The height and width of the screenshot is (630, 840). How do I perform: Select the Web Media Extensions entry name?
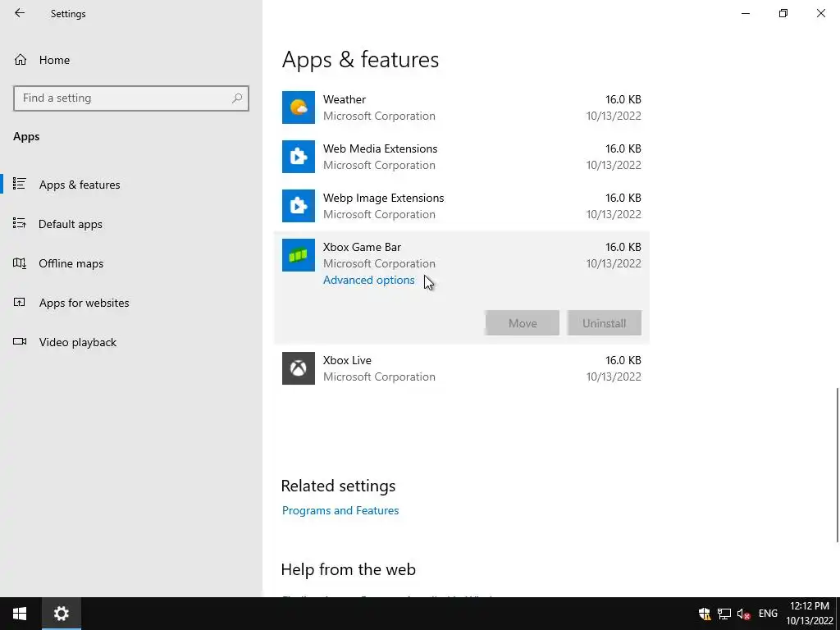pyautogui.click(x=381, y=149)
